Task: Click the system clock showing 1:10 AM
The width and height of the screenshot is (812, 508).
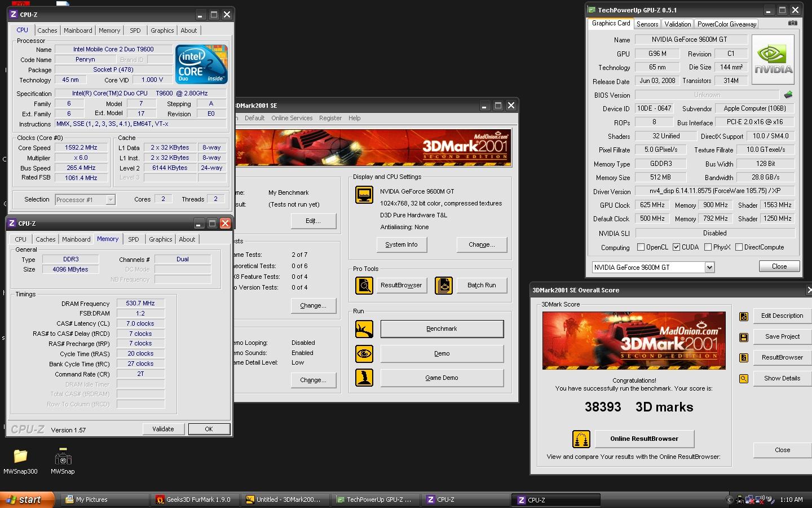Action: (791, 500)
